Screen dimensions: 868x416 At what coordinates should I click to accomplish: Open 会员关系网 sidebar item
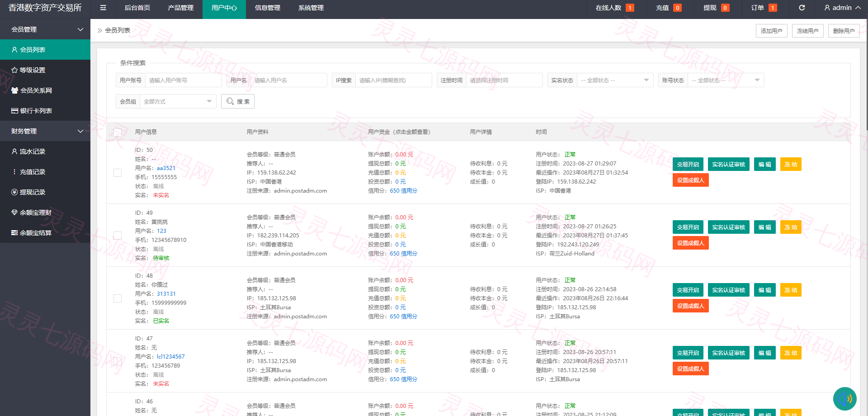pos(45,90)
